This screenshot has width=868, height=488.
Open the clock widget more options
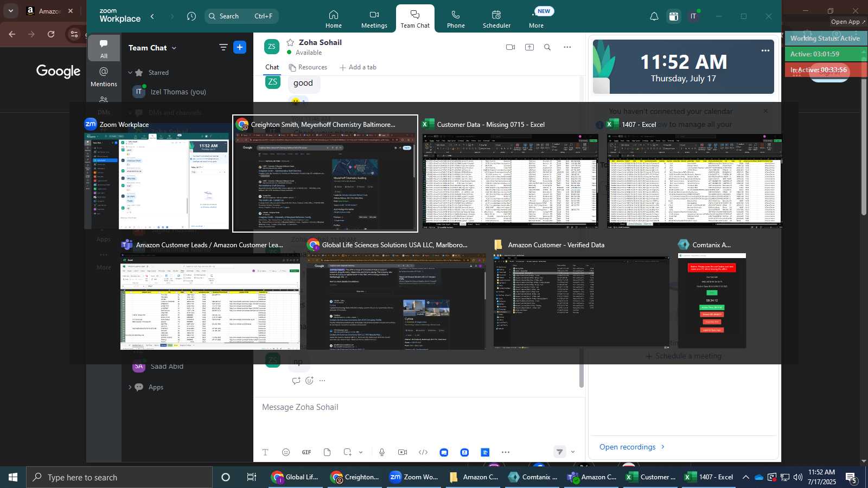pyautogui.click(x=765, y=50)
